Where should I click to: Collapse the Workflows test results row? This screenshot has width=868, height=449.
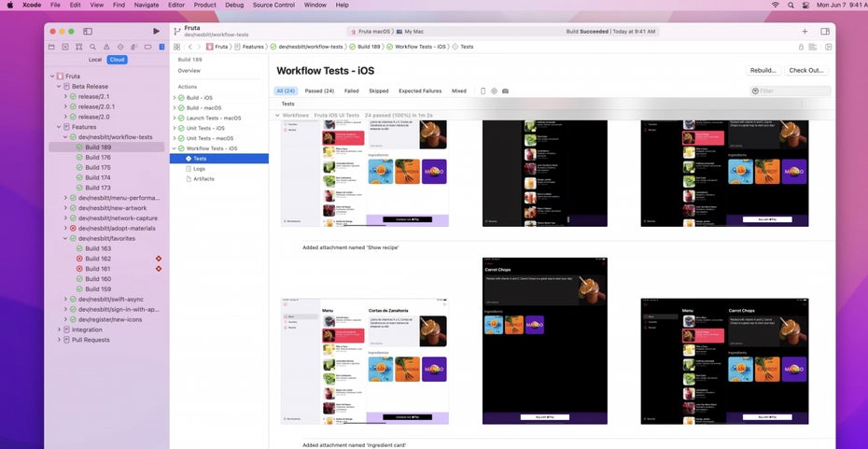click(277, 115)
